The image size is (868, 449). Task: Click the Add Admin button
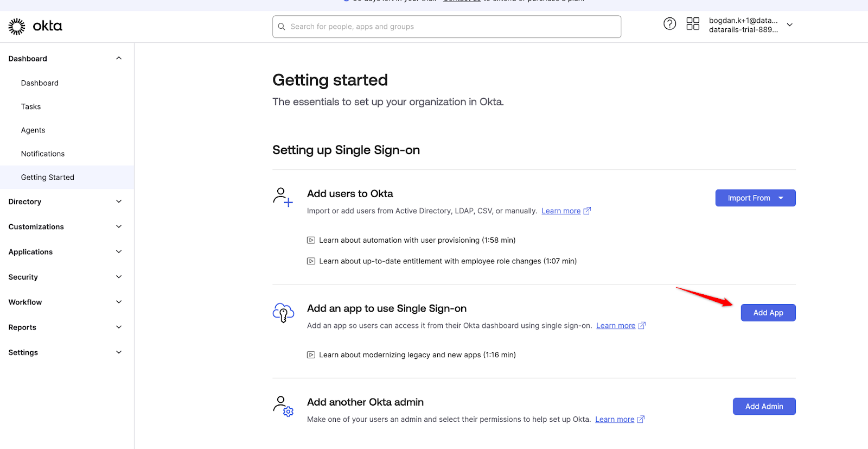pos(764,407)
